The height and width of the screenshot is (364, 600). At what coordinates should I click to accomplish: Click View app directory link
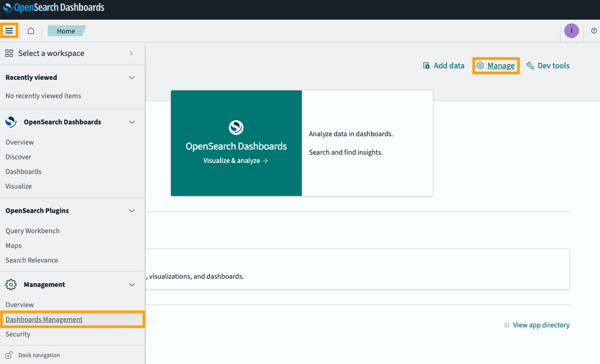point(541,325)
